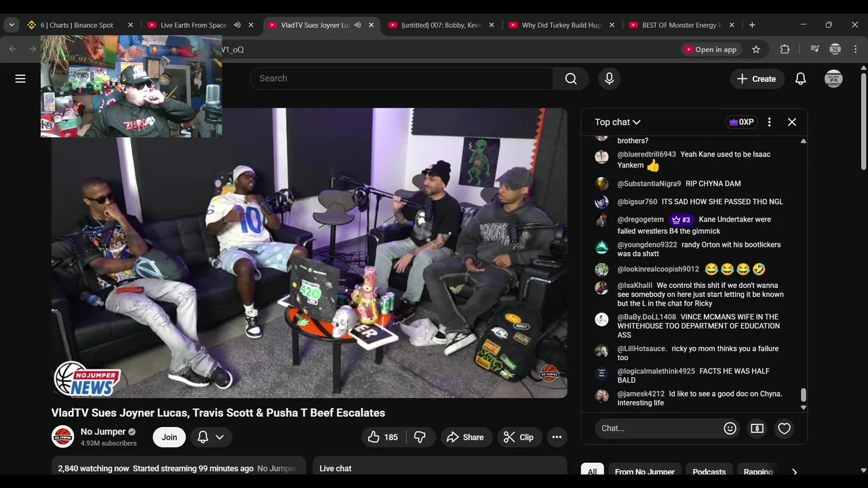868x488 pixels.
Task: Switch to Why Did Turkey Build tab
Action: [x=561, y=25]
